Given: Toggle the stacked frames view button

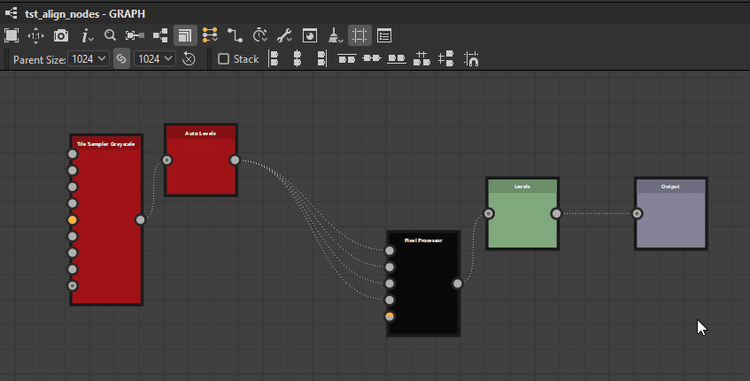Looking at the screenshot, I should click(185, 35).
